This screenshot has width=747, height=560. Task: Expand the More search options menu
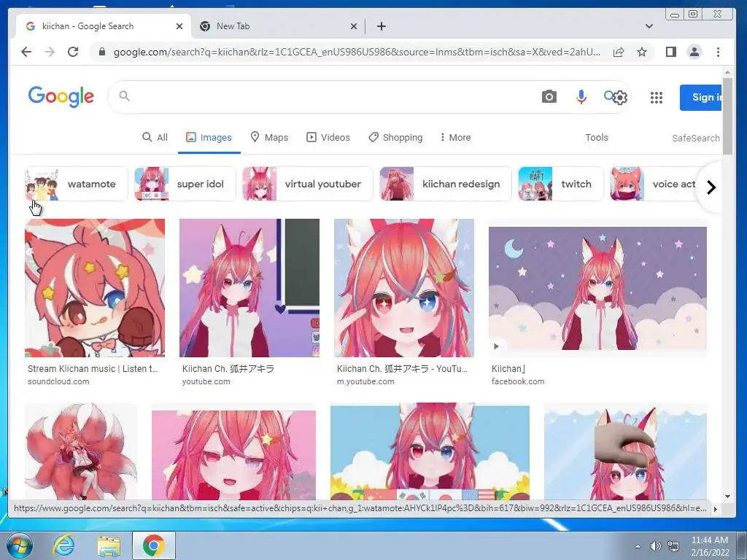click(455, 137)
